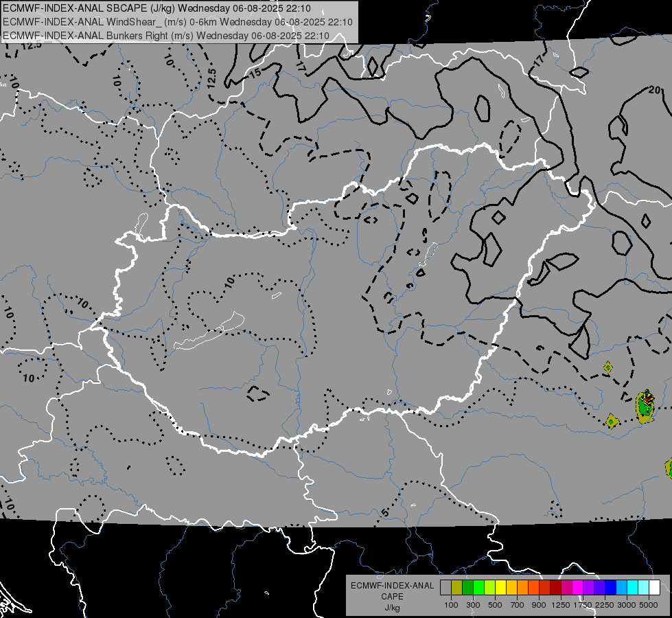
Task: Select the pure yellow legend swatch
Action: click(x=500, y=588)
